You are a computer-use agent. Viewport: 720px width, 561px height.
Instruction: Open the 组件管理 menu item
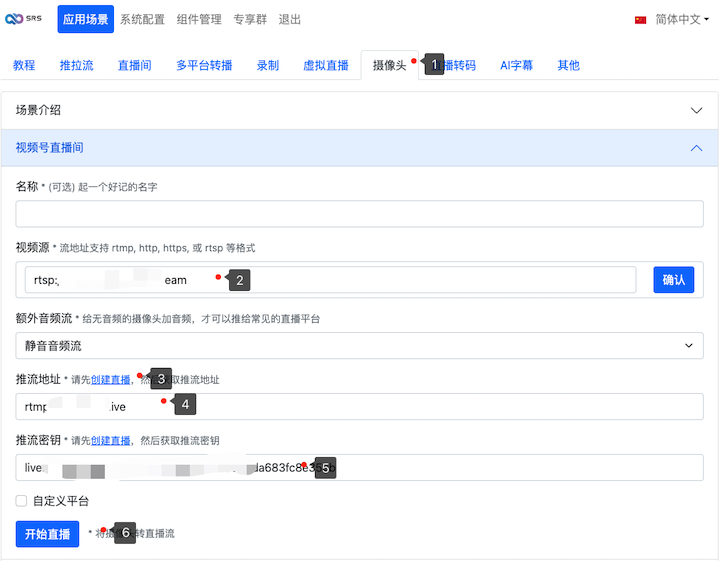(201, 19)
